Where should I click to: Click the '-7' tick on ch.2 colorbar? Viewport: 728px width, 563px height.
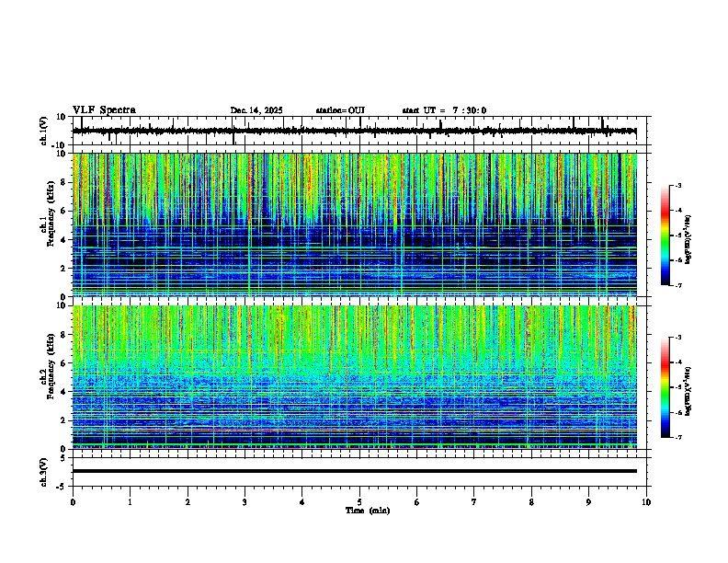(677, 438)
